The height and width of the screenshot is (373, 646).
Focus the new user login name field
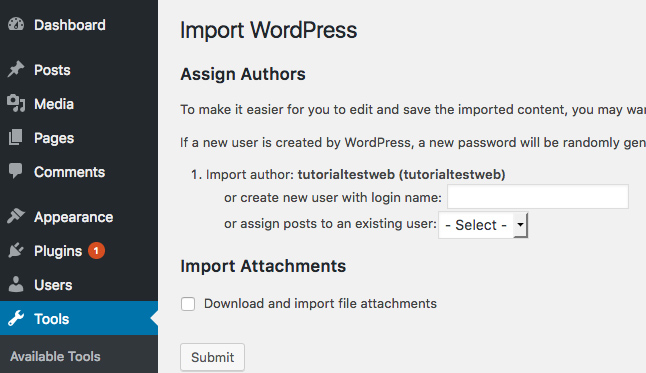538,197
